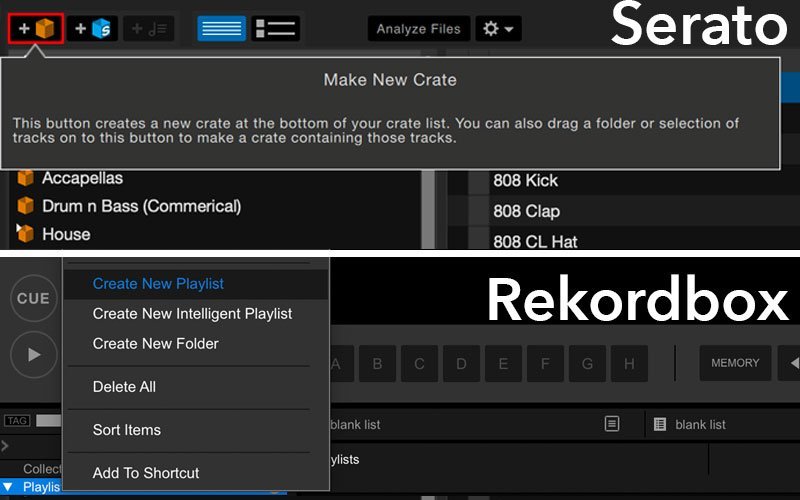The height and width of the screenshot is (500, 800).
Task: Select the 808 Kick track
Action: 526,181
